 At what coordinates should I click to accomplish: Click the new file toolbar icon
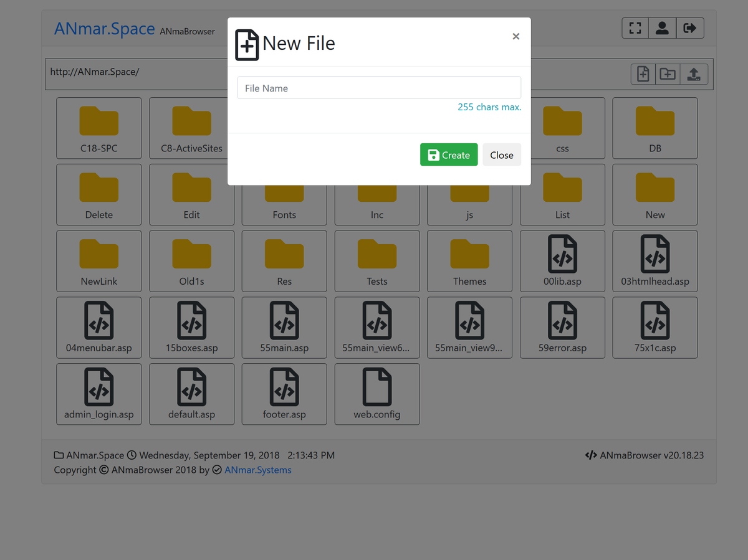(x=643, y=74)
